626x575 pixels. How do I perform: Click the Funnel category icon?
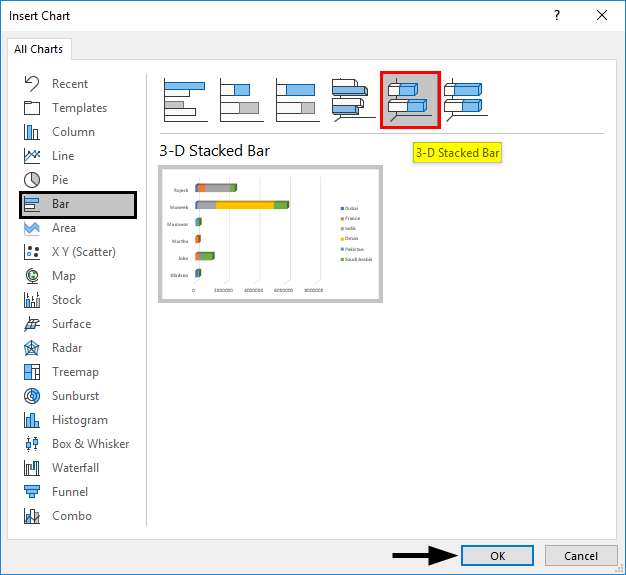32,492
